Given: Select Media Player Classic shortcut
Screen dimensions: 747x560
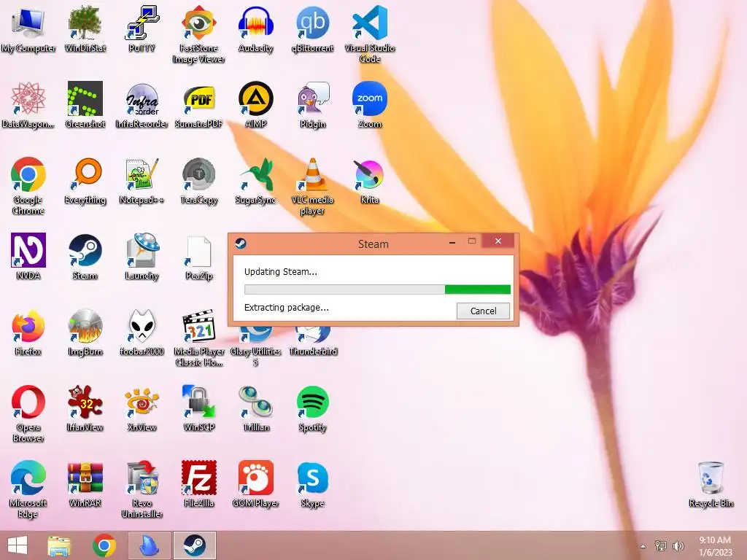Looking at the screenshot, I should click(x=198, y=338).
